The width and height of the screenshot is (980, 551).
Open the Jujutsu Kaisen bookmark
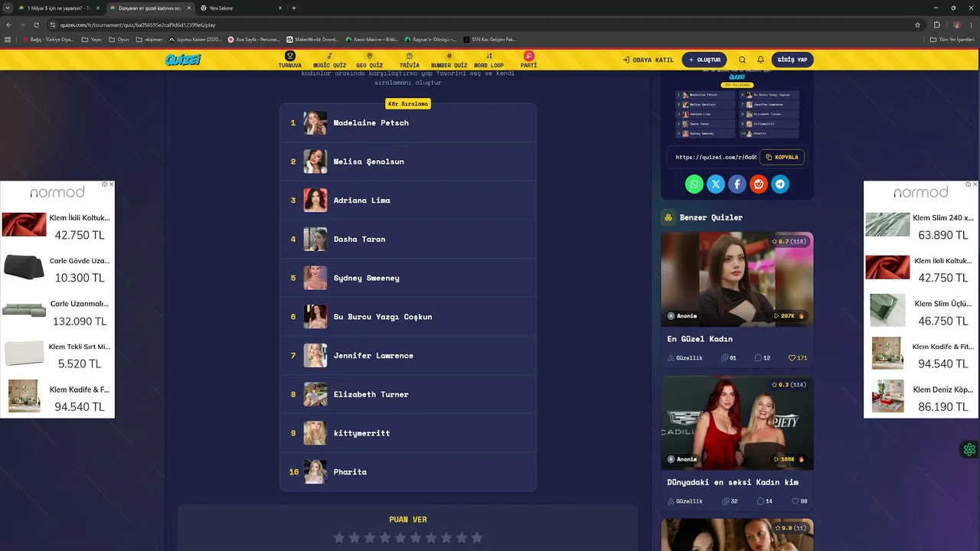click(x=195, y=39)
